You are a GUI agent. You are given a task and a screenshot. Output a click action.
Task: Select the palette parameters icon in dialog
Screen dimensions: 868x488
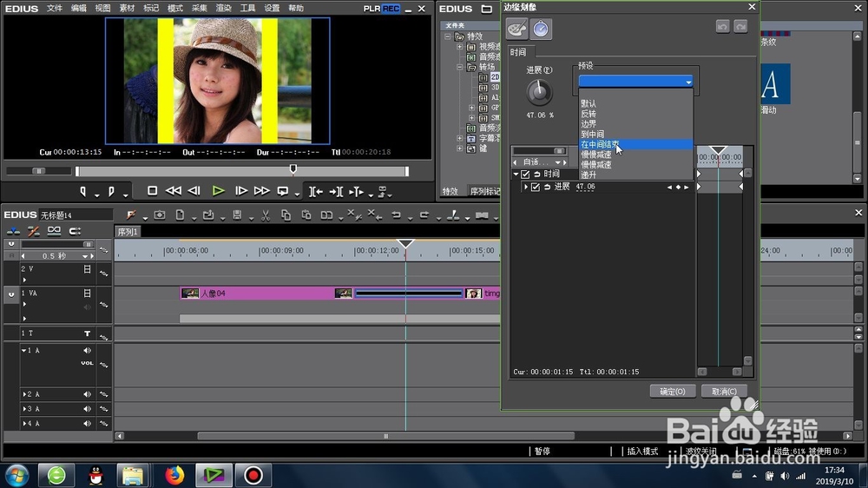(x=516, y=29)
